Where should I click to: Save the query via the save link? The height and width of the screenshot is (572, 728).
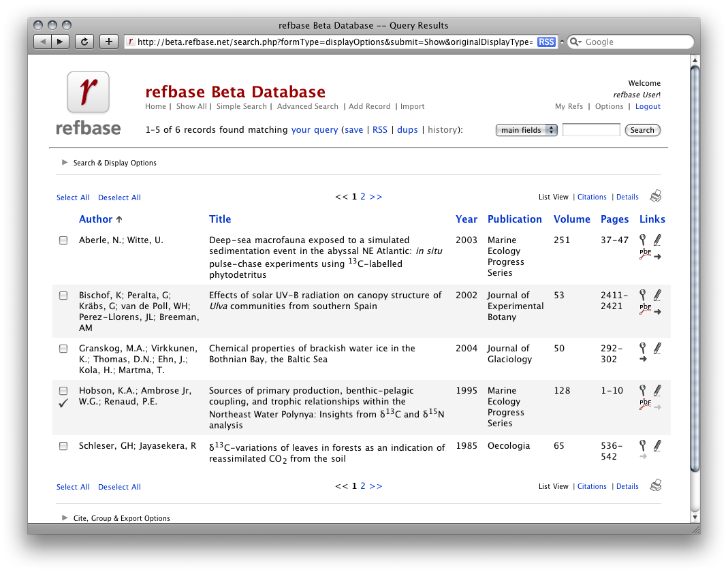point(353,130)
